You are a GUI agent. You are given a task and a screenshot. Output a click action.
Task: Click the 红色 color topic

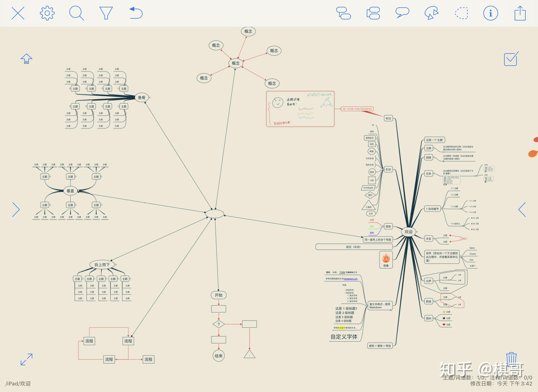point(372,220)
